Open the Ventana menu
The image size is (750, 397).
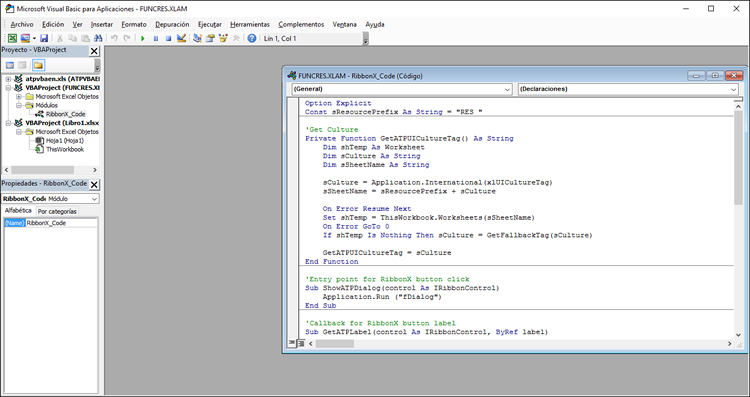344,24
